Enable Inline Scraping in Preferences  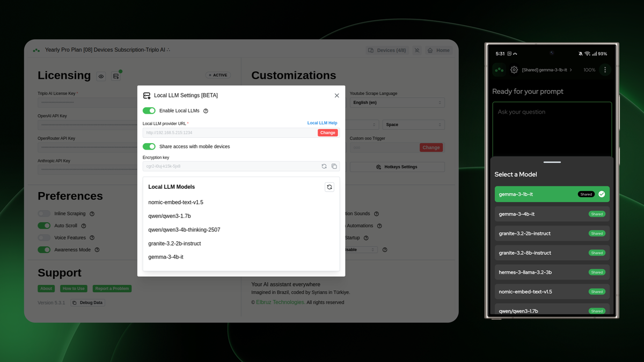(x=44, y=213)
